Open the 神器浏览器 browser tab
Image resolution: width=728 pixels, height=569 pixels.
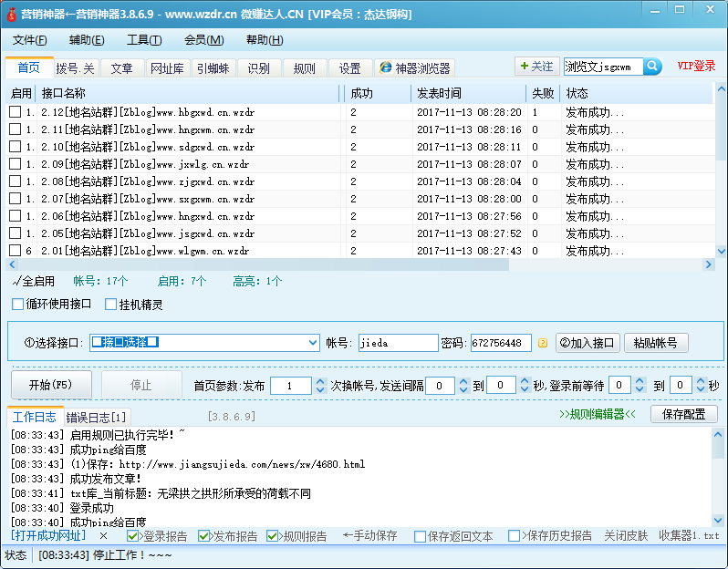(415, 68)
